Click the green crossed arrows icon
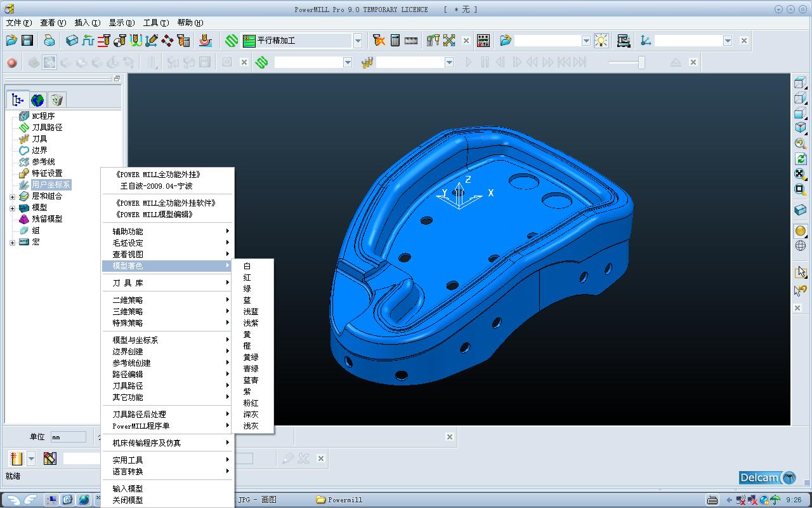Image resolution: width=812 pixels, height=508 pixels. (449, 41)
